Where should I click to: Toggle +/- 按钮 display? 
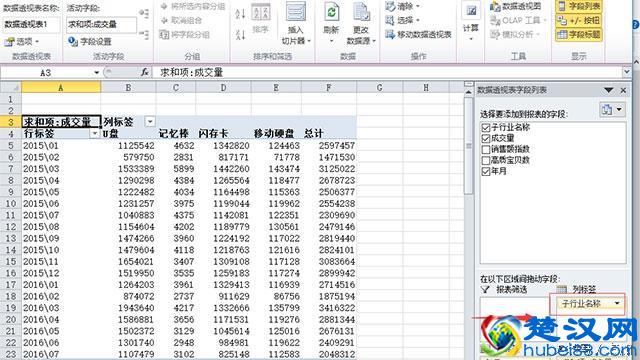point(579,20)
